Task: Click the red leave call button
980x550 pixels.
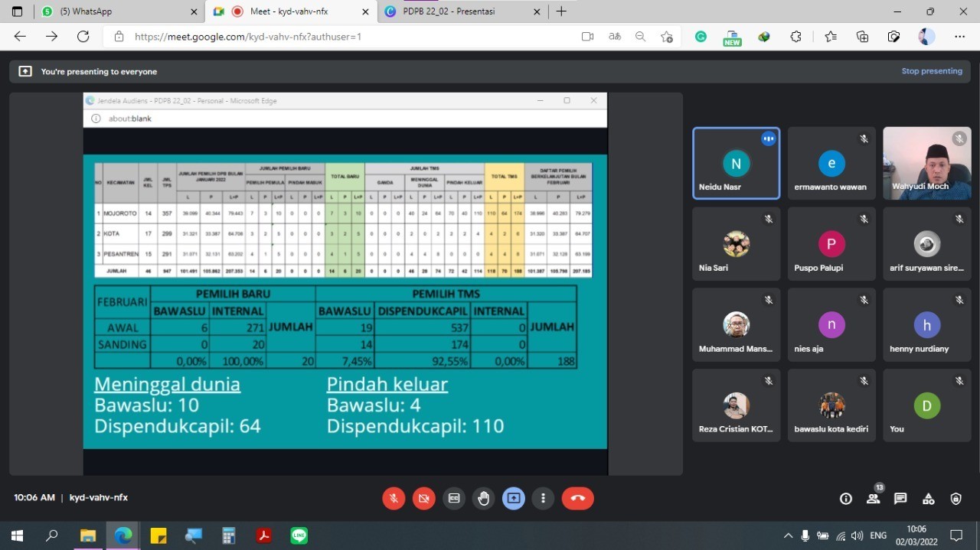Action: pyautogui.click(x=577, y=498)
